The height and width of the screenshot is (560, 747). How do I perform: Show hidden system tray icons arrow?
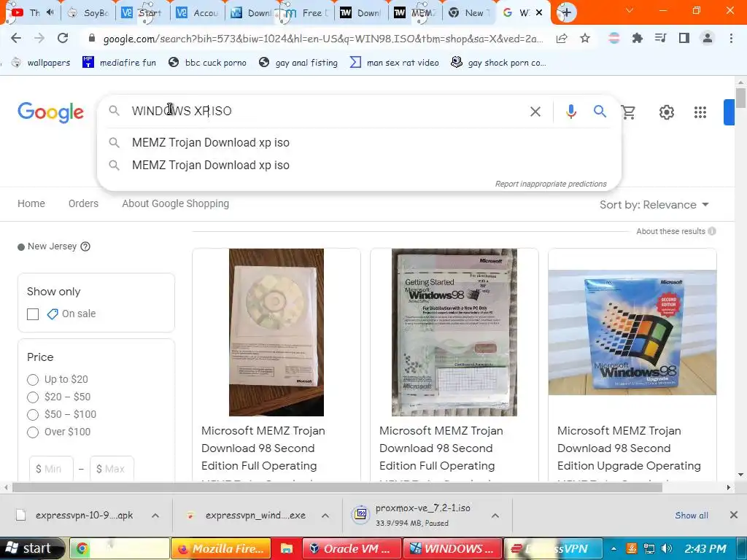pyautogui.click(x=614, y=548)
